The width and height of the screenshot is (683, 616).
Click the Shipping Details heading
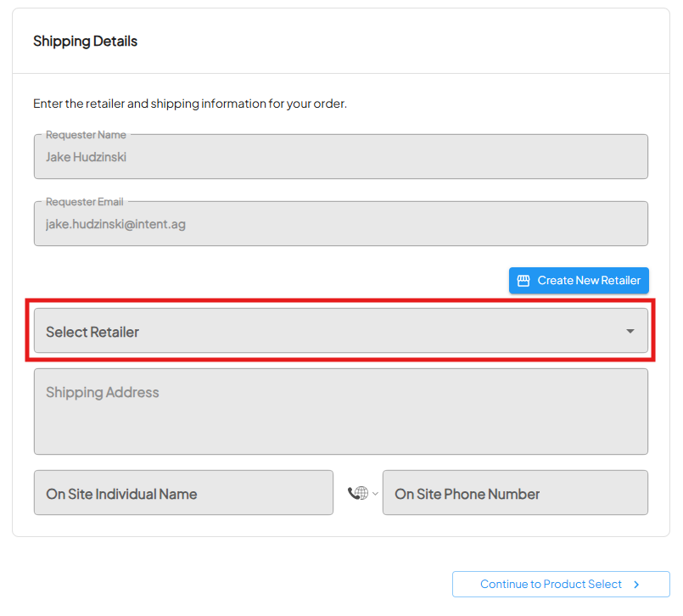coord(85,42)
